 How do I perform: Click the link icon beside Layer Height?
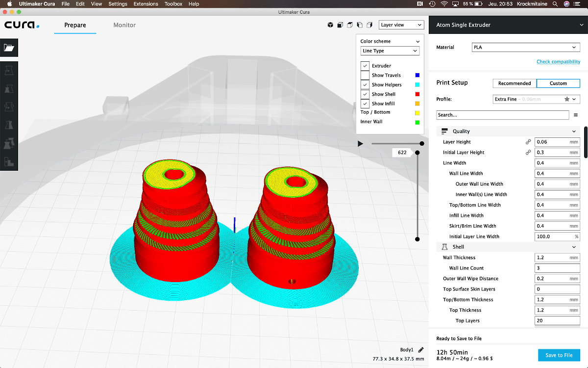[x=528, y=142]
